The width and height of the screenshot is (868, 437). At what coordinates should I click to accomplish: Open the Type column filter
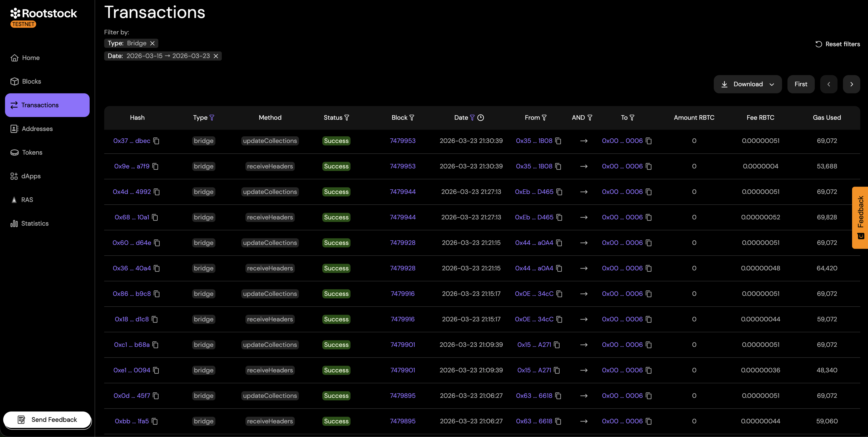pyautogui.click(x=212, y=118)
